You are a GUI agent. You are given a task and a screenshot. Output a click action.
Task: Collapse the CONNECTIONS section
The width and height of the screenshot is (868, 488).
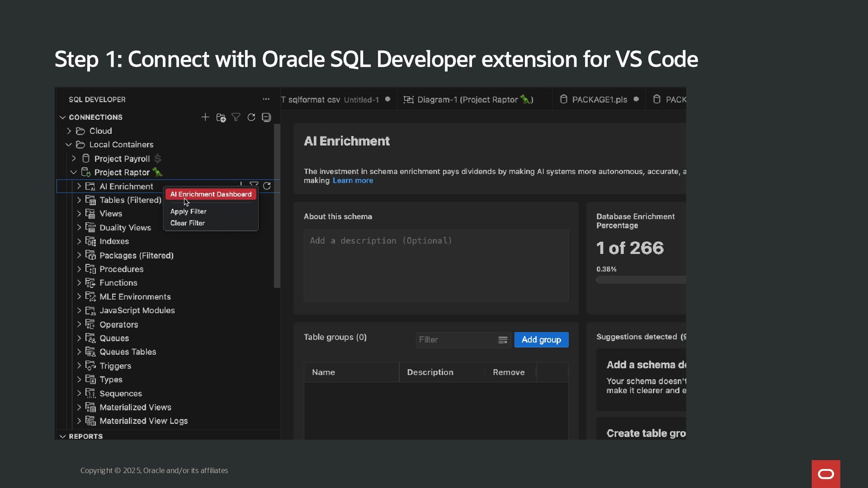pos(63,117)
